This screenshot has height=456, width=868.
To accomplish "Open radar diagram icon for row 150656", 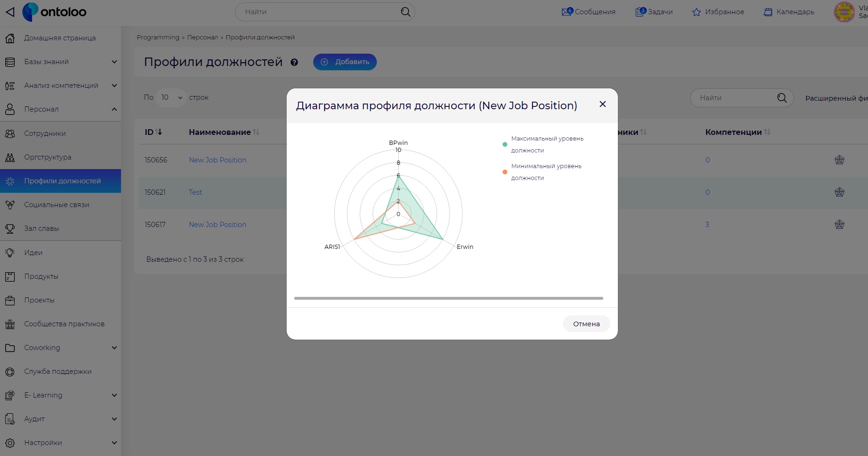I will (x=839, y=160).
